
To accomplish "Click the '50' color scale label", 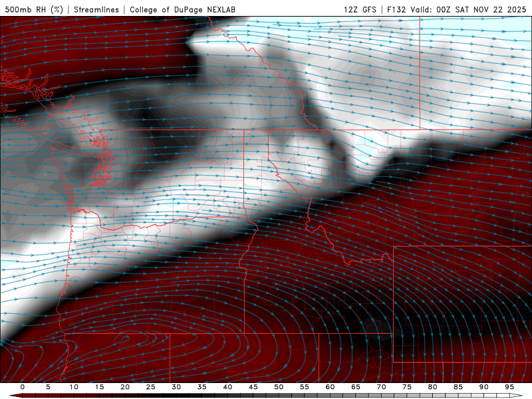I will (279, 387).
